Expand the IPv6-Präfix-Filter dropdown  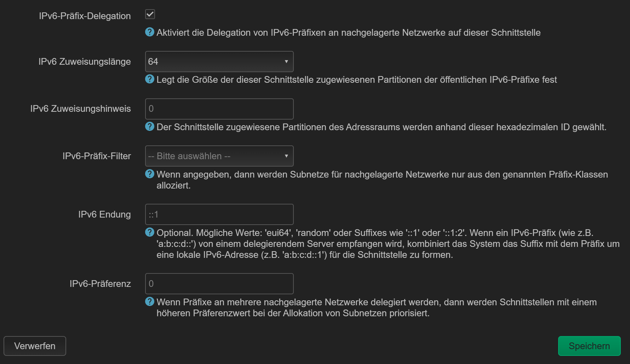[x=219, y=156]
